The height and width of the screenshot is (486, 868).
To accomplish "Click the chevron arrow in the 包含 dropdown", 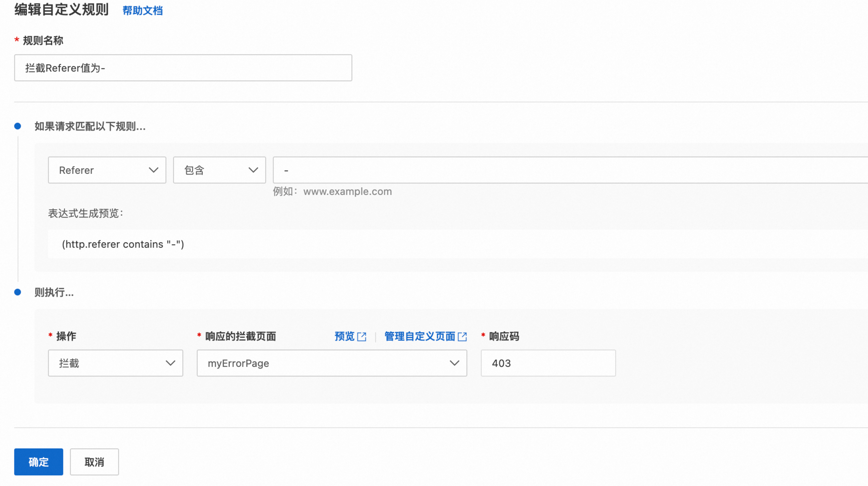I will point(253,170).
